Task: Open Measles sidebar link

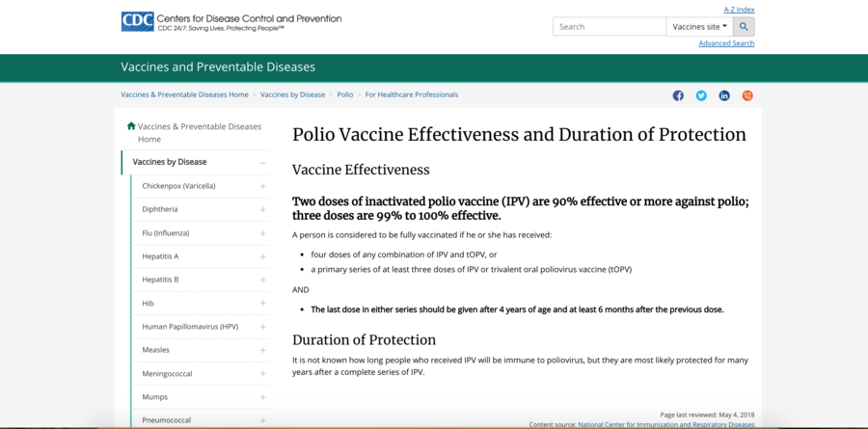Action: click(x=155, y=350)
